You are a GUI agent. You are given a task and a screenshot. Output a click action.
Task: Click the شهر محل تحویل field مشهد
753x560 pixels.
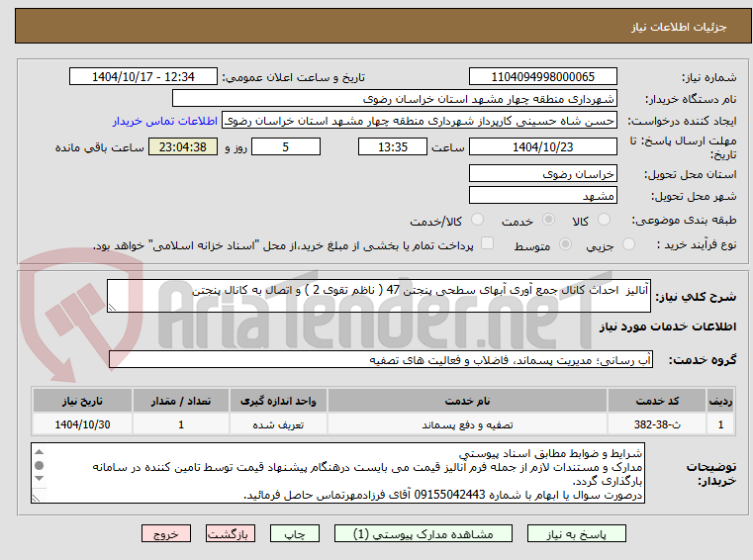coord(542,196)
